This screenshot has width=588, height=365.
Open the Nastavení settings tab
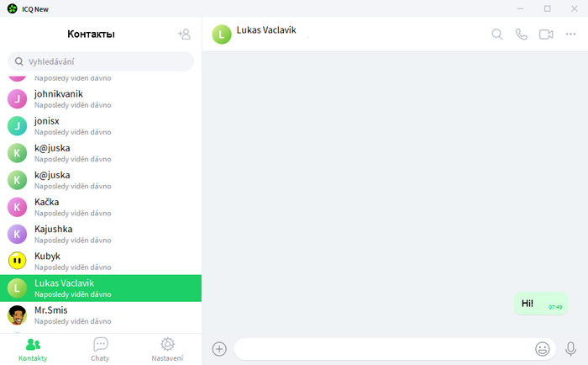point(167,349)
